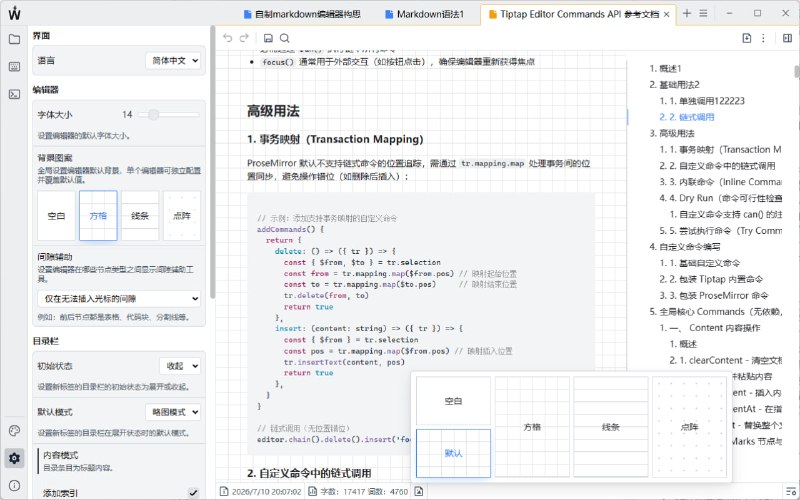Jump to outline item 1. clearContent
This screenshot has width=800, height=500.
pos(726,360)
